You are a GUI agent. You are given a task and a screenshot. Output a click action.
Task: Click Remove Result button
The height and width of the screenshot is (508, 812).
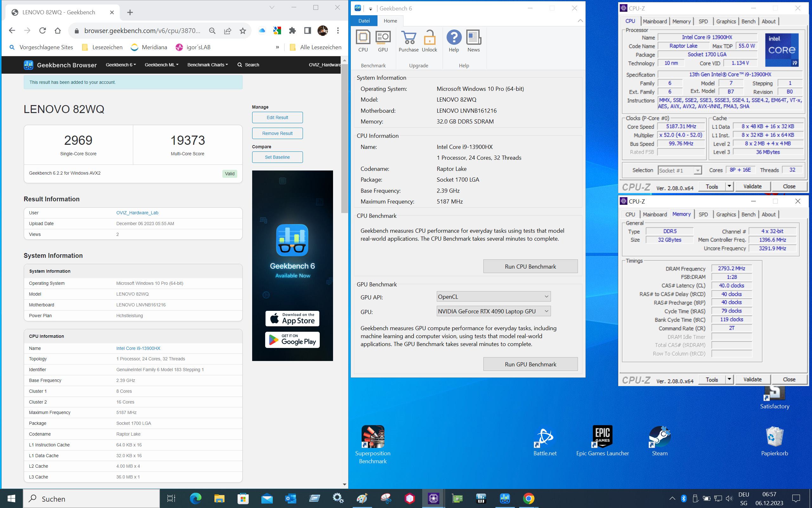tap(278, 133)
